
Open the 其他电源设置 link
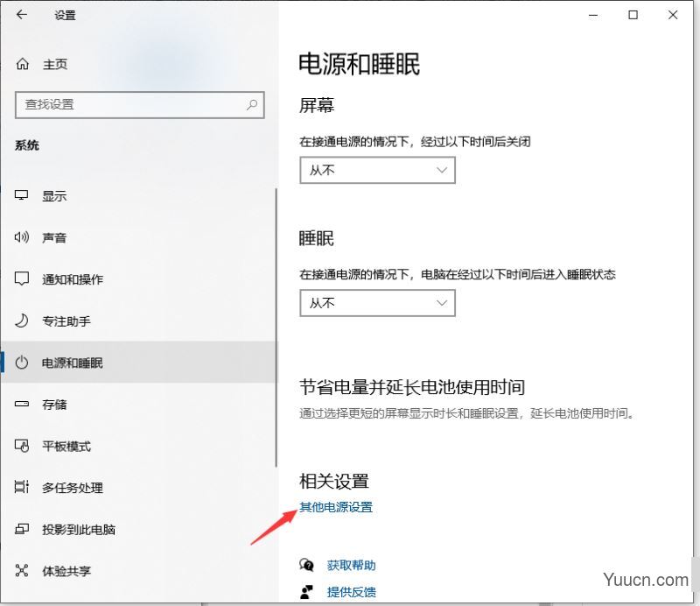(336, 507)
